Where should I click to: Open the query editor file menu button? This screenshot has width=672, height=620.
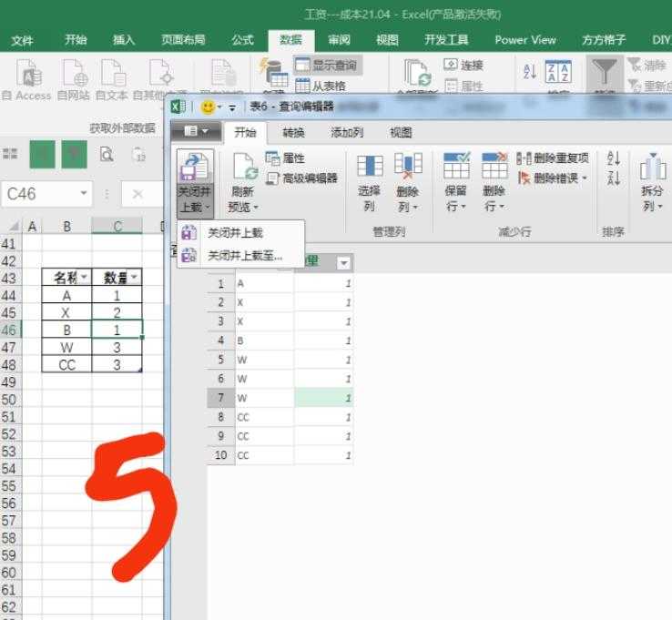(196, 131)
